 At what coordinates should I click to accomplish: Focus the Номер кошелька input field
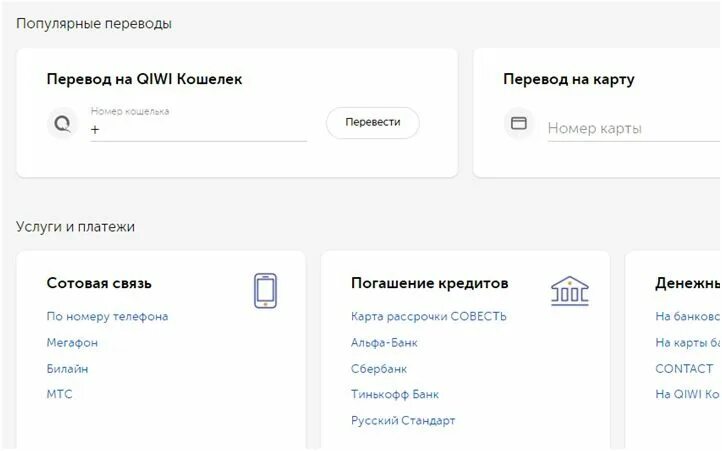pyautogui.click(x=198, y=124)
